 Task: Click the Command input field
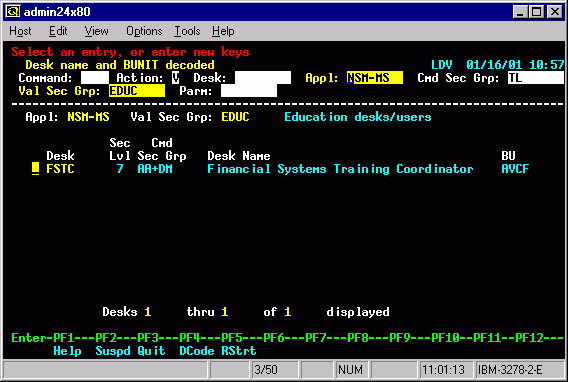[x=95, y=78]
